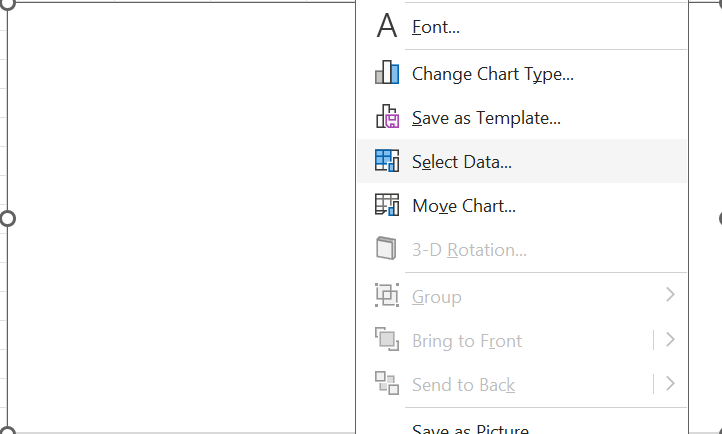Choose Change Chart Type... from menu

[x=492, y=73]
